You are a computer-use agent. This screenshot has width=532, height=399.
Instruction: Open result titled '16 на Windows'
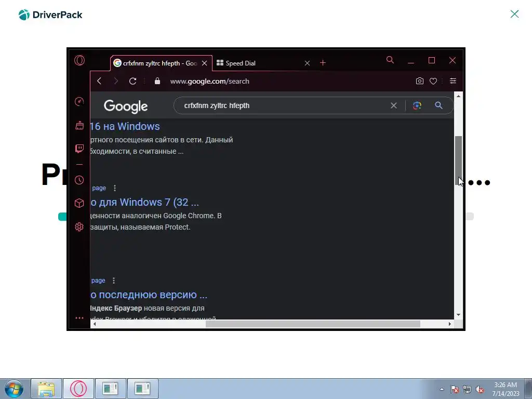coord(125,126)
